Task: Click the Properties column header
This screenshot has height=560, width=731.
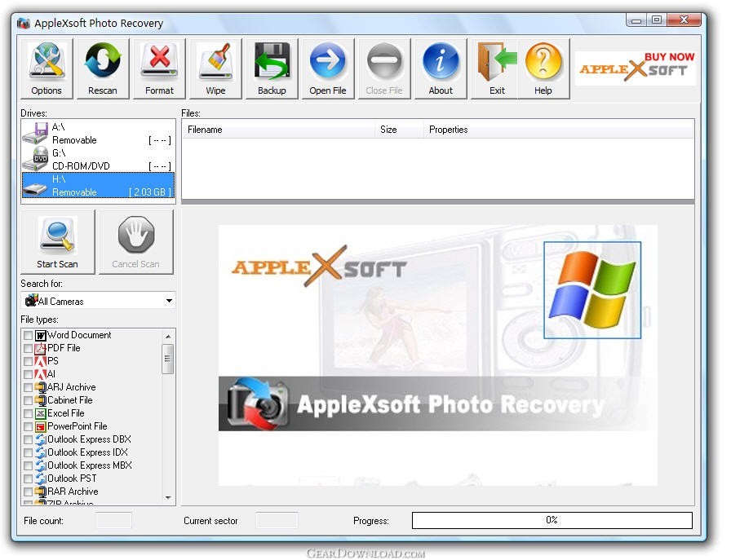Action: coord(559,130)
